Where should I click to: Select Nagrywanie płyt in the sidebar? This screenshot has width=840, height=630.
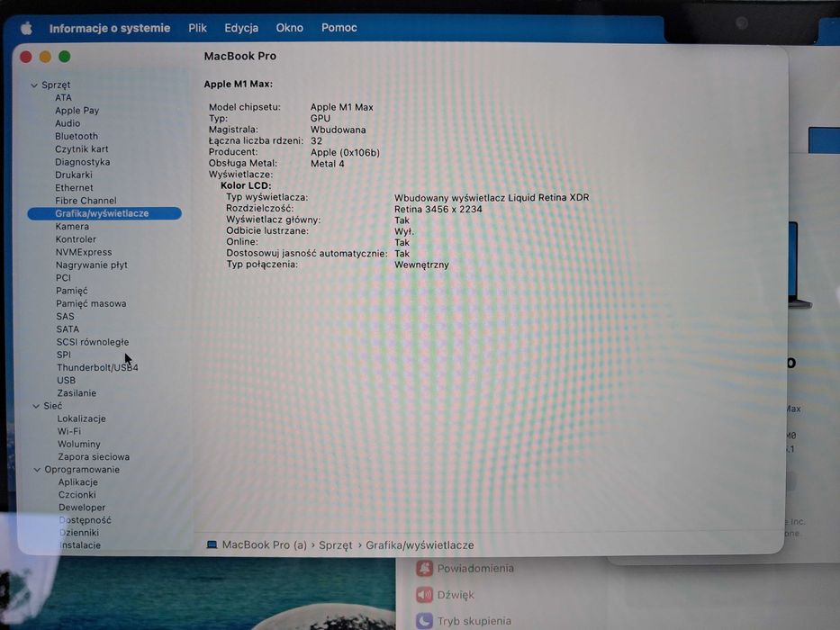(x=92, y=265)
